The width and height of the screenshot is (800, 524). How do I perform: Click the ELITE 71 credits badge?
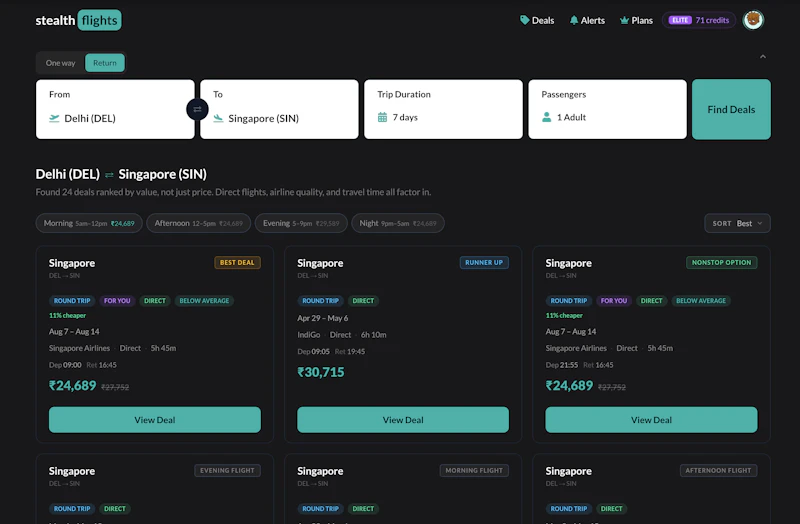(699, 20)
